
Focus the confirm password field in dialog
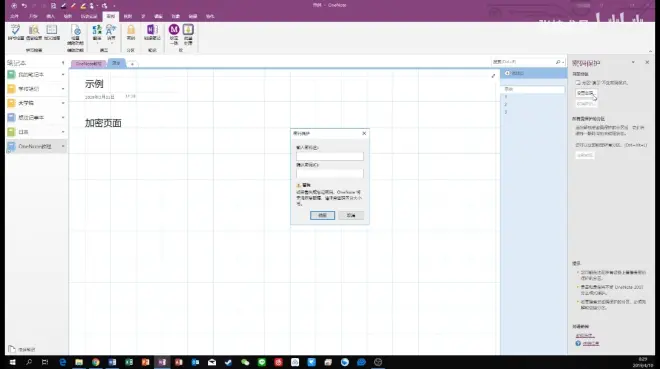[330, 173]
